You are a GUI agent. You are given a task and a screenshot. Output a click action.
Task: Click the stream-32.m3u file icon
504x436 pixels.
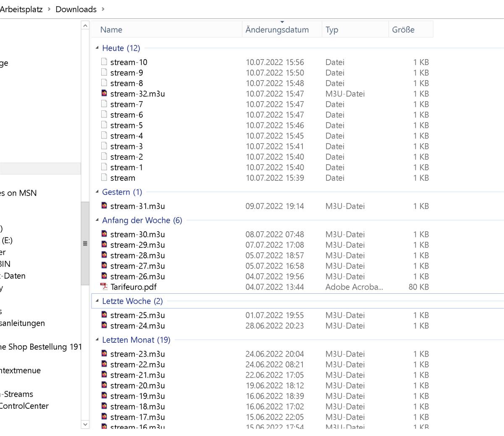tap(104, 93)
